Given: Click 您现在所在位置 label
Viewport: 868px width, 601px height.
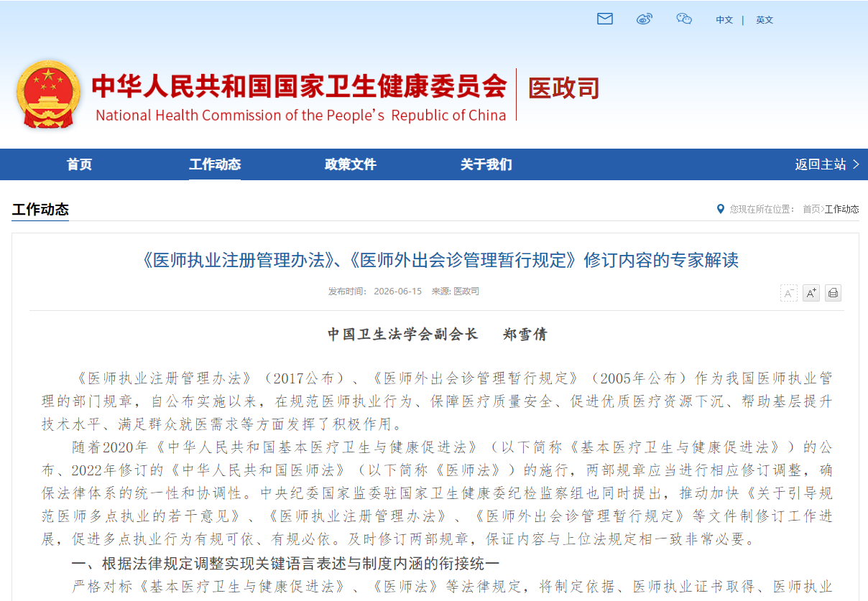Looking at the screenshot, I should (762, 209).
